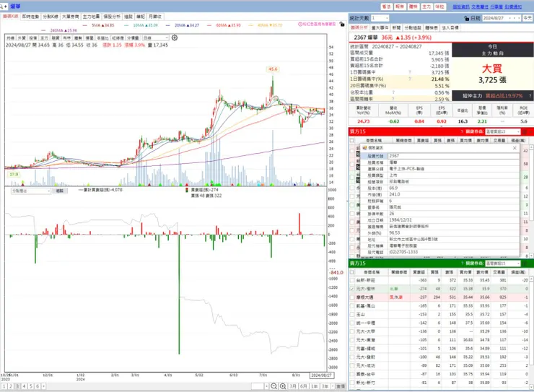This screenshot has width=534, height=392.
Task: Click the 交易量 column header in 賣方15 table
Action: pyautogui.click(x=499, y=272)
